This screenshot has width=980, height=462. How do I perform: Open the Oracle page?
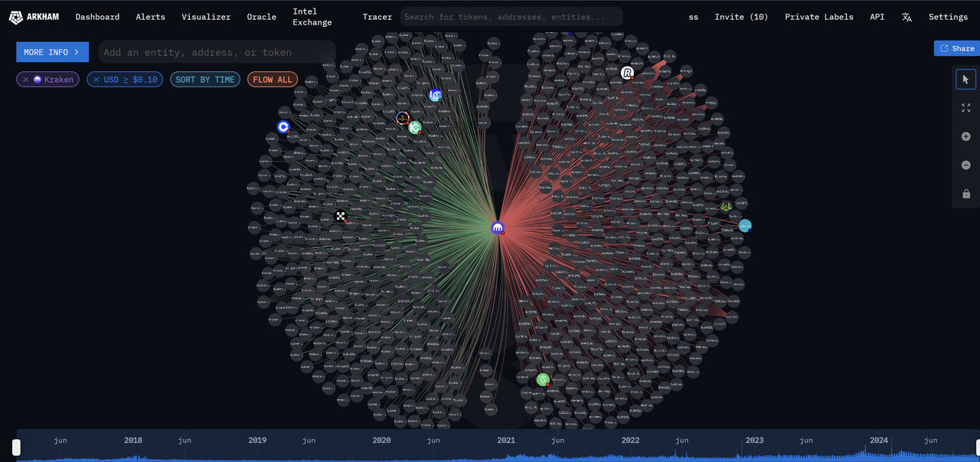(x=262, y=17)
